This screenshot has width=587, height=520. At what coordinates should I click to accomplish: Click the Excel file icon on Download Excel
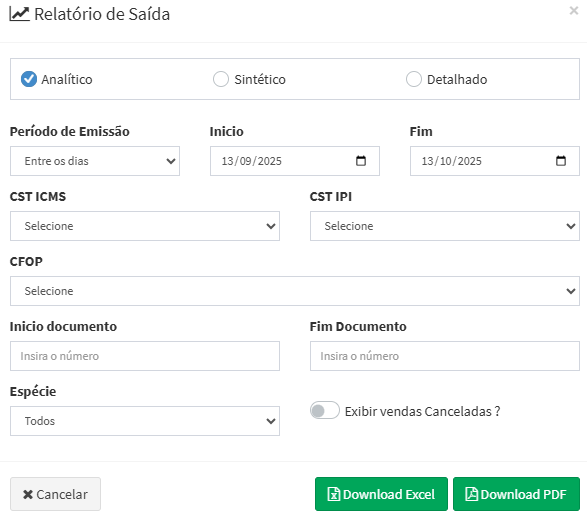tap(334, 494)
